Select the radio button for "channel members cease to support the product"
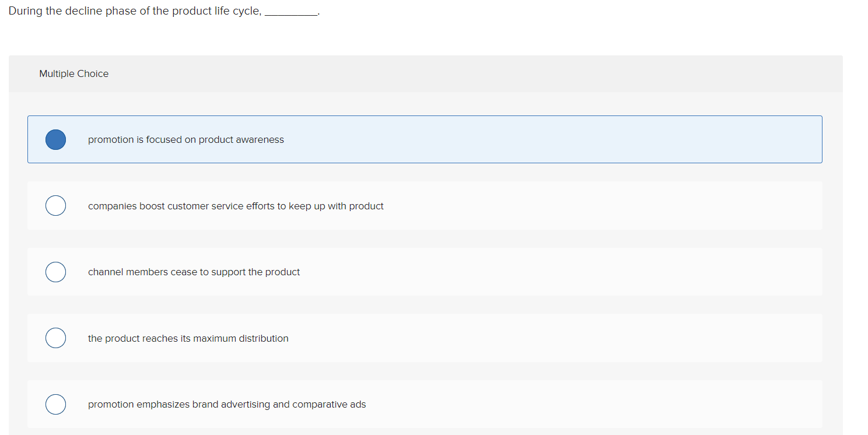Viewport: 868px width, 435px height. [x=55, y=272]
